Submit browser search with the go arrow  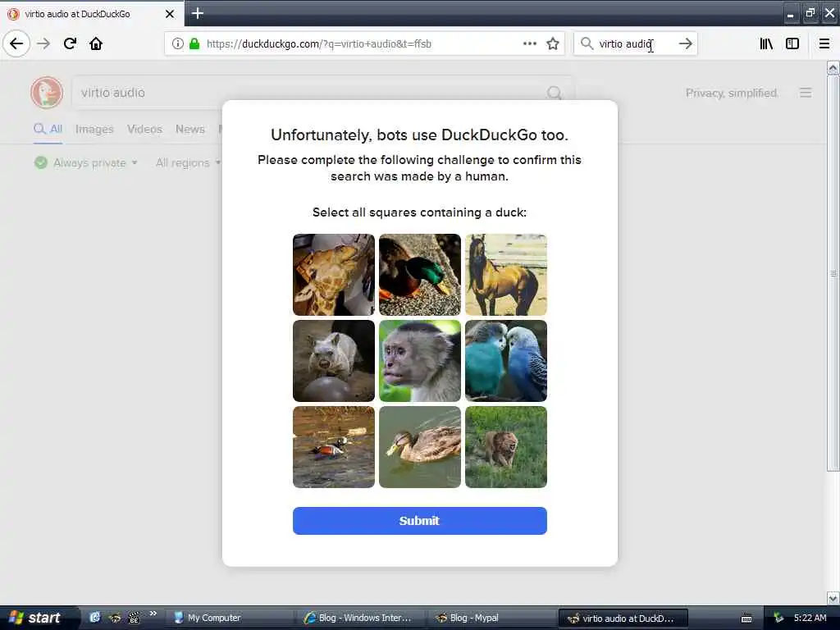click(x=685, y=43)
